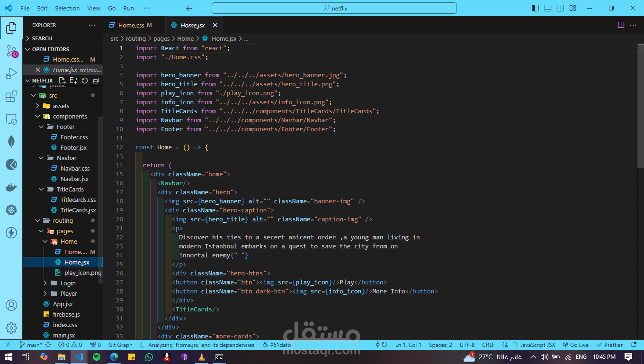The height and width of the screenshot is (364, 644).
Task: Open the Selection menu
Action: [67, 8]
